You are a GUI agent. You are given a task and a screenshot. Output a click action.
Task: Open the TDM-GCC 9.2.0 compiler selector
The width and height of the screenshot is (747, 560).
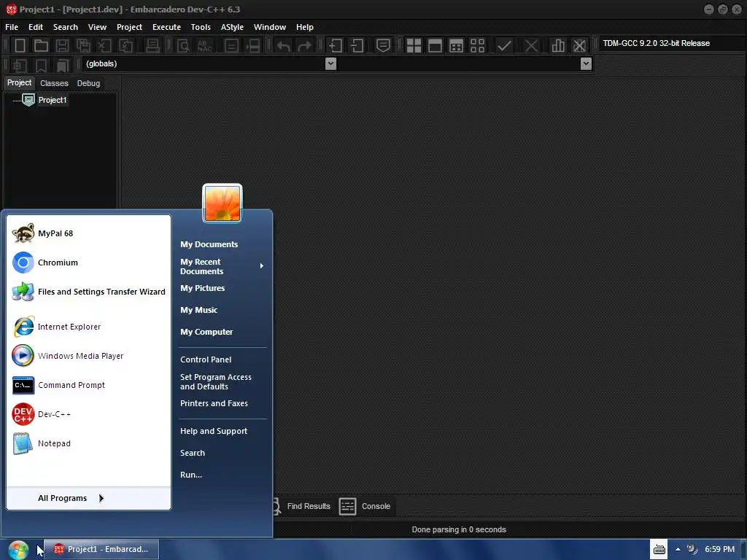click(672, 43)
